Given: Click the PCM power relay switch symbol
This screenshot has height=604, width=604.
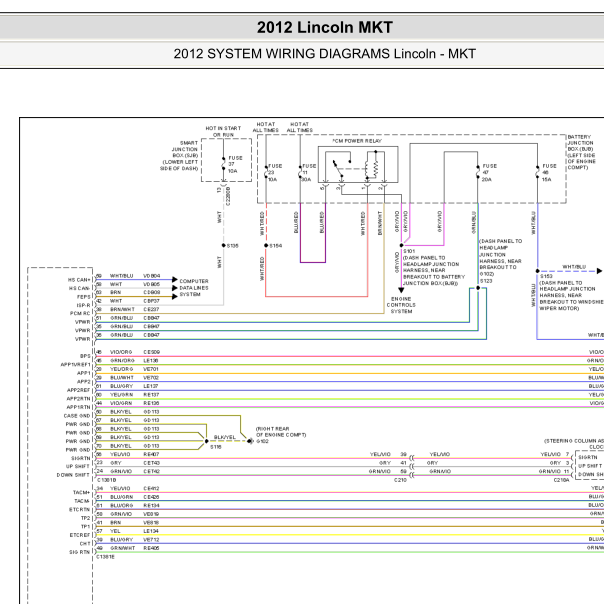Looking at the screenshot, I should 339,167.
